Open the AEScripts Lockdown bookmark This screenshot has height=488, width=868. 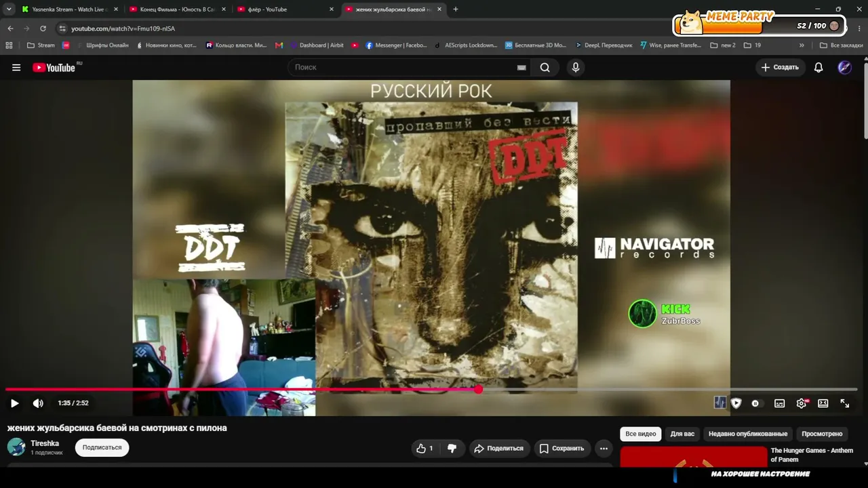pos(466,45)
